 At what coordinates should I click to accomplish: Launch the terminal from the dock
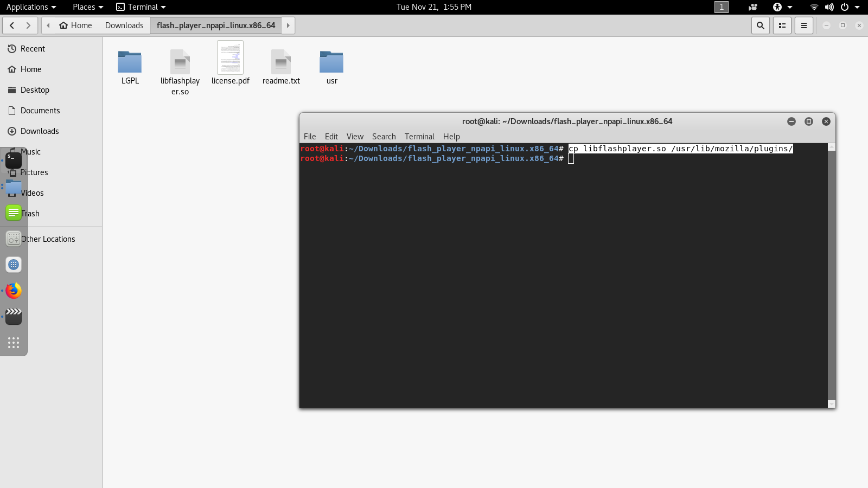[14, 160]
